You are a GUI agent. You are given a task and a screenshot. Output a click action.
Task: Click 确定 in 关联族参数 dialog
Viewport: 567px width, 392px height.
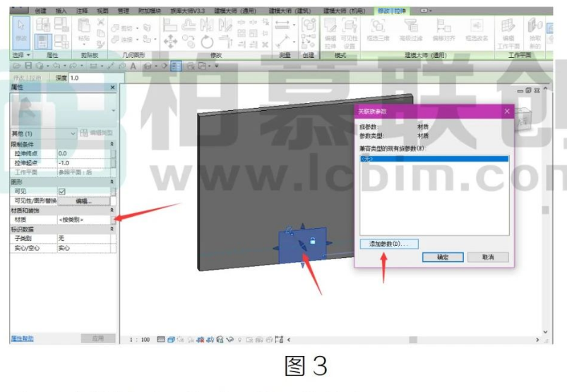pyautogui.click(x=443, y=257)
